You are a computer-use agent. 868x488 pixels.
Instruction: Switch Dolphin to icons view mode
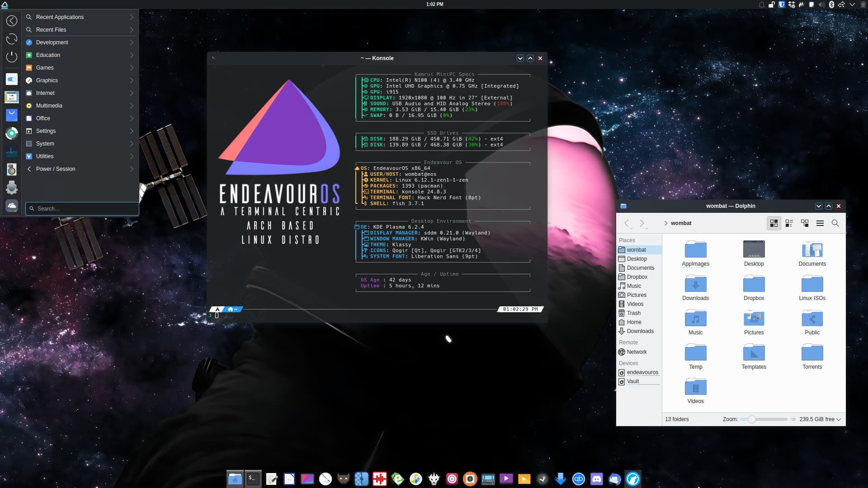(774, 223)
